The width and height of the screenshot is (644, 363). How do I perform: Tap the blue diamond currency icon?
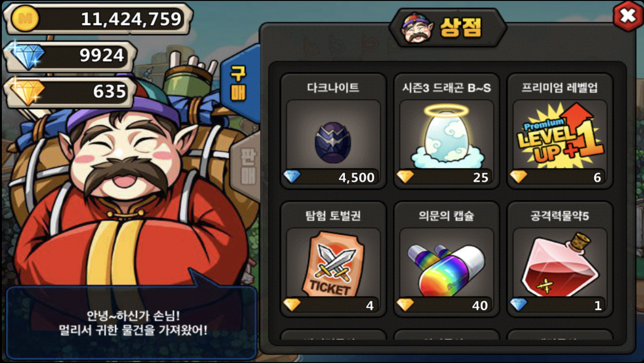point(26,55)
